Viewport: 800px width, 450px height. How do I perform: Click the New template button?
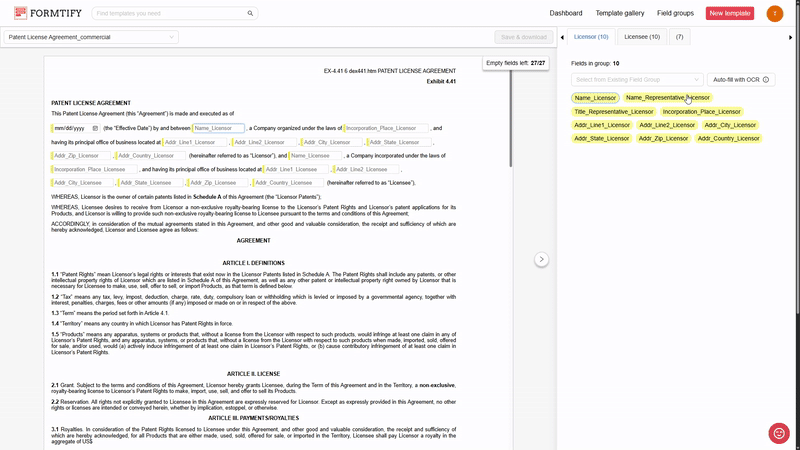pos(730,13)
